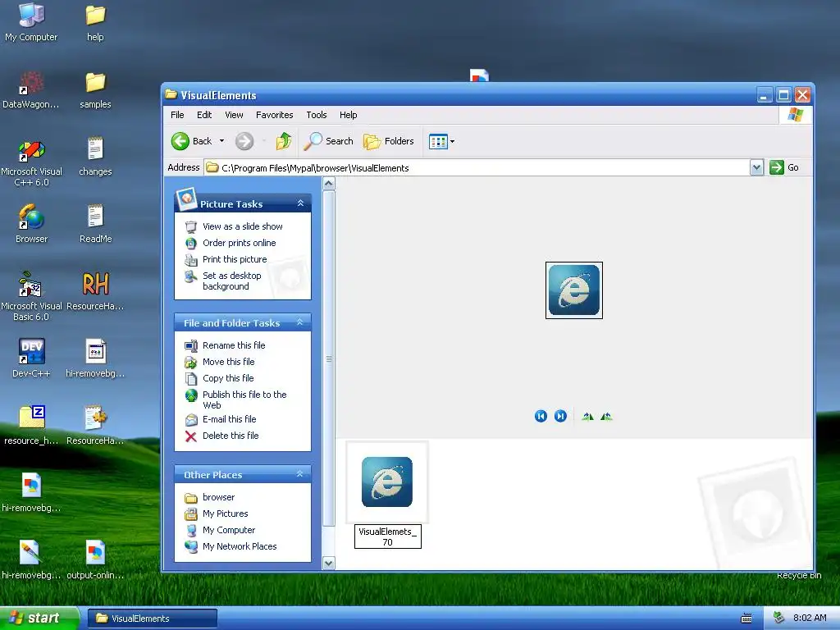This screenshot has width=840, height=630.
Task: Click the Forward navigation arrow
Action: coord(244,141)
